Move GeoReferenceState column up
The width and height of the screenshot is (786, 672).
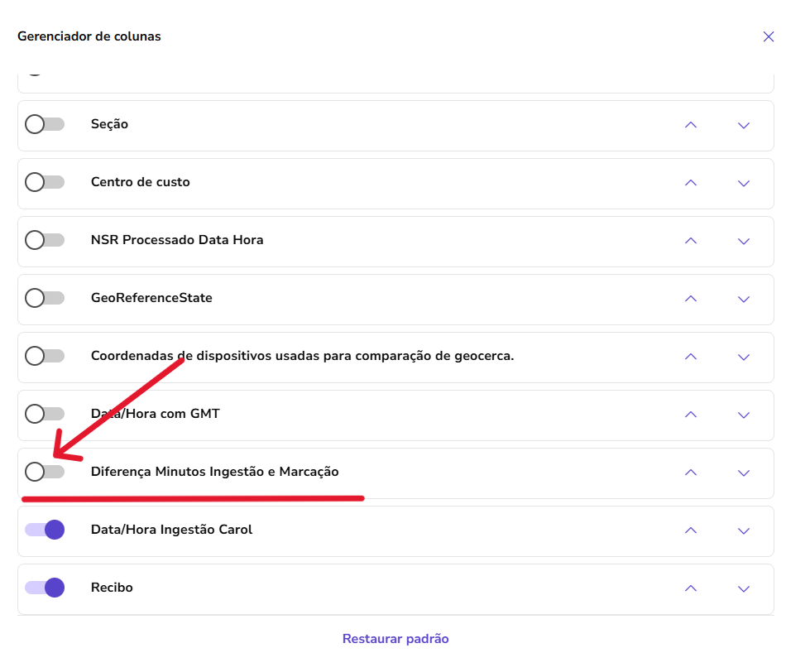[691, 299]
